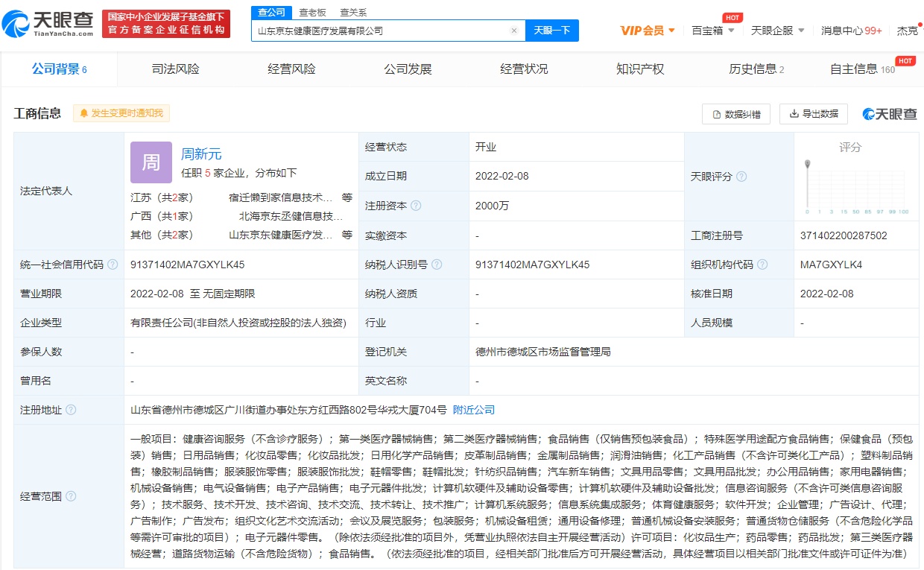Viewport: 924px width, 570px height.
Task: Click the 组织机构代码 value MA7GXYLK4
Action: pyautogui.click(x=832, y=265)
